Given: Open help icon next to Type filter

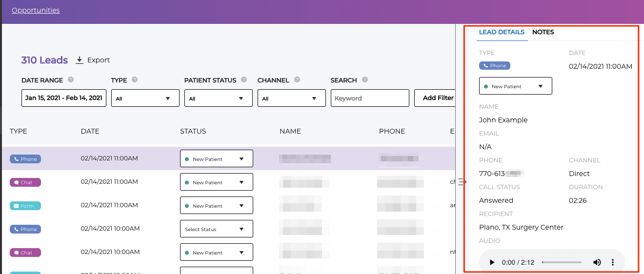Looking at the screenshot, I should pos(135,79).
